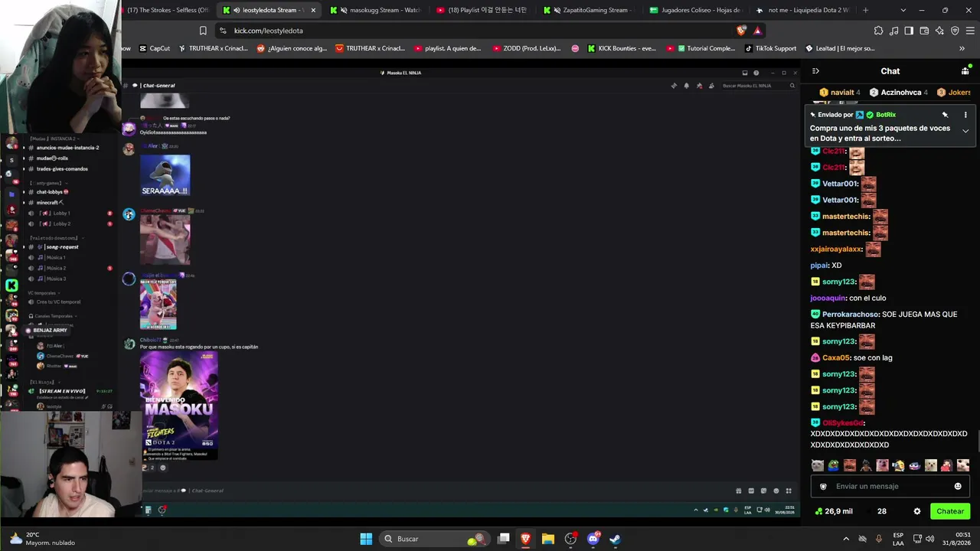Open Tutorial Comple... bookmark
This screenshot has height=551, width=980.
click(x=701, y=48)
